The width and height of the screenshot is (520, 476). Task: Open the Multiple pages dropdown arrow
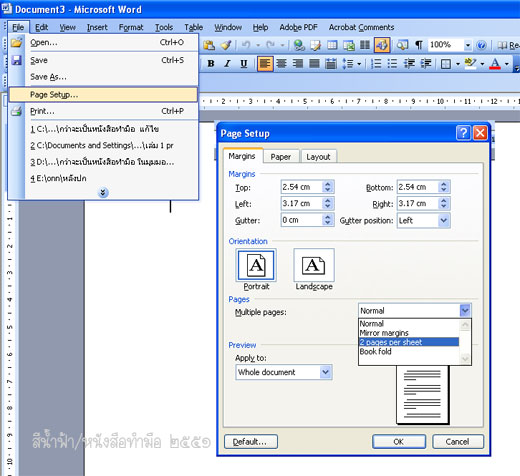click(x=465, y=311)
